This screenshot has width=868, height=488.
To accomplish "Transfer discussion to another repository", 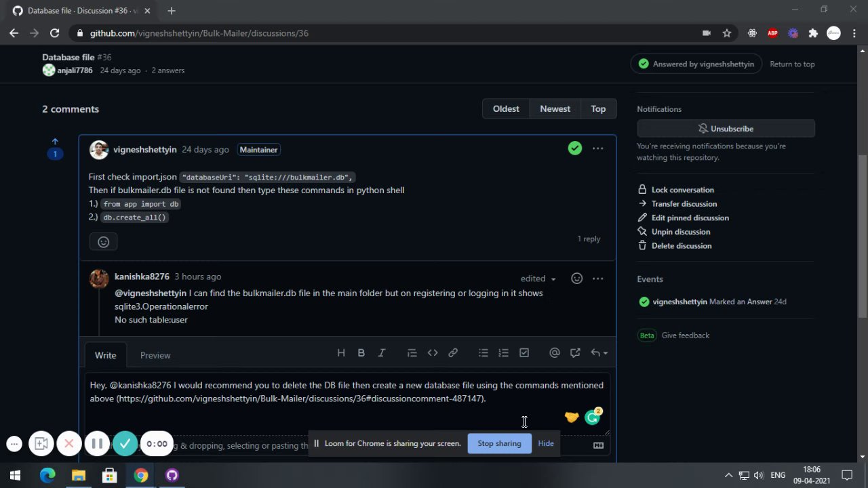I will [x=677, y=204].
